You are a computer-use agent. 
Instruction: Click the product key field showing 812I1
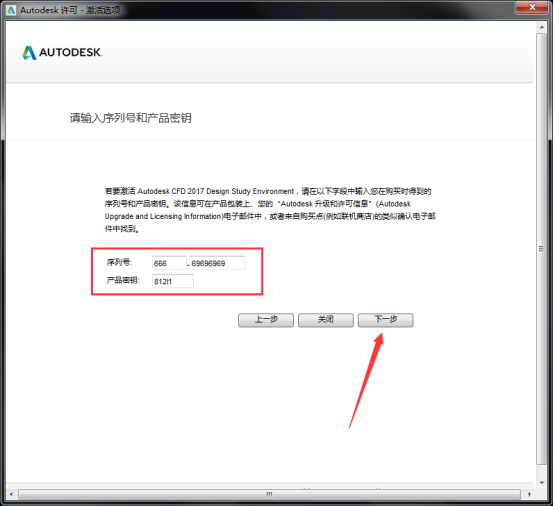click(x=173, y=281)
